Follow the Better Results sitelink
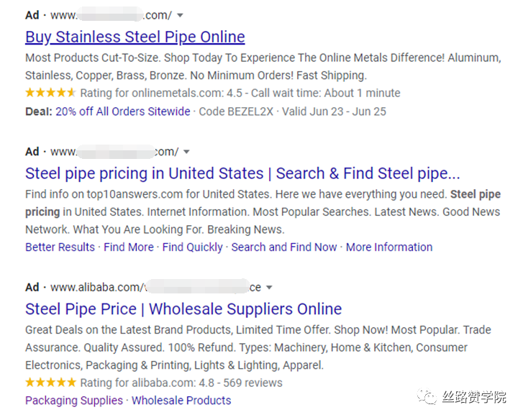 pyautogui.click(x=60, y=247)
